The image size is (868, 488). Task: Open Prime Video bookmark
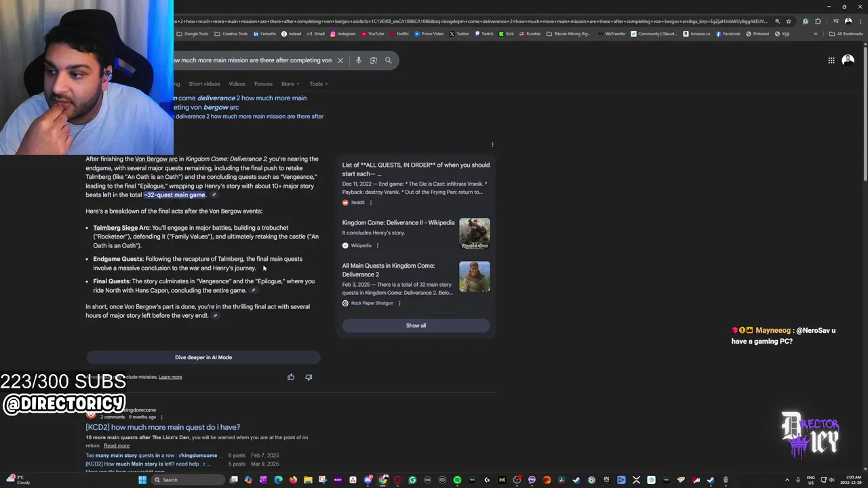pos(429,34)
